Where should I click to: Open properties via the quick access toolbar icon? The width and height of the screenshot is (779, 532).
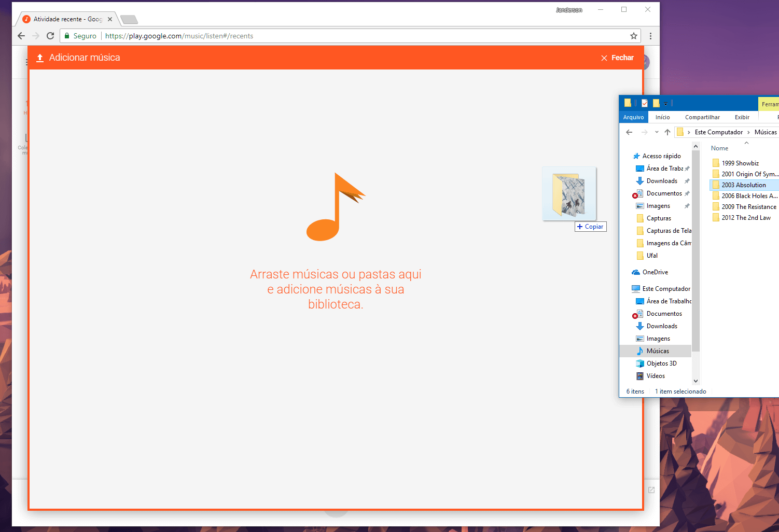(644, 103)
